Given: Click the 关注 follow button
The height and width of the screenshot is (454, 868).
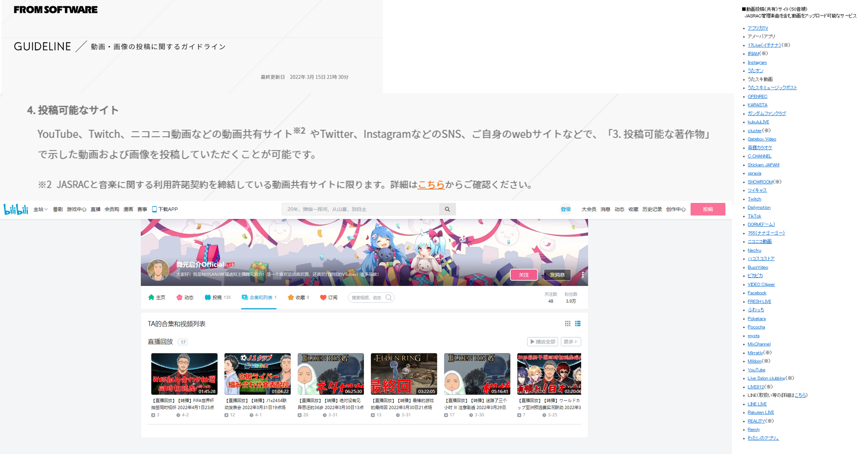Looking at the screenshot, I should tap(524, 275).
